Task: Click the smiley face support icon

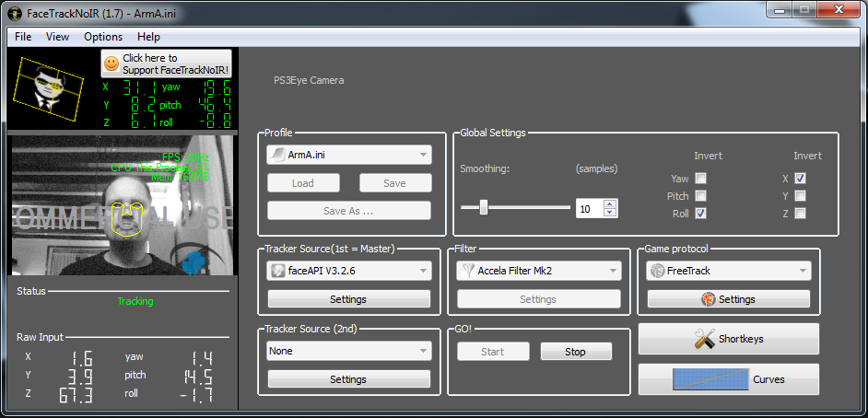Action: click(x=111, y=64)
